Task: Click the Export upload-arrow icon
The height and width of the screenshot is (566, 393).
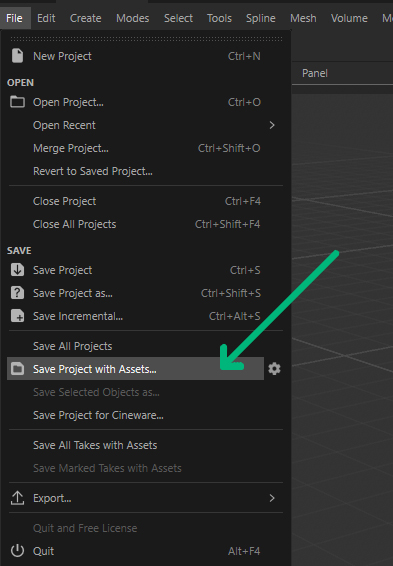Action: coord(17,498)
